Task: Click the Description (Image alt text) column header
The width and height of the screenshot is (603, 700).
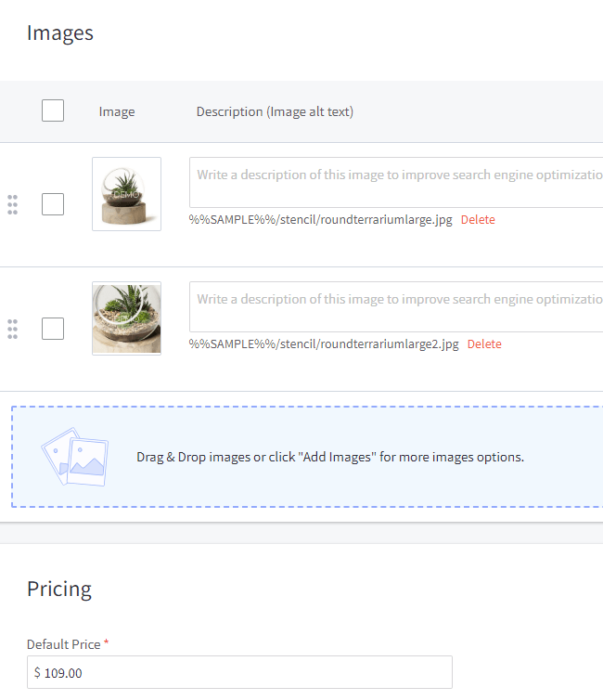Action: (x=275, y=111)
